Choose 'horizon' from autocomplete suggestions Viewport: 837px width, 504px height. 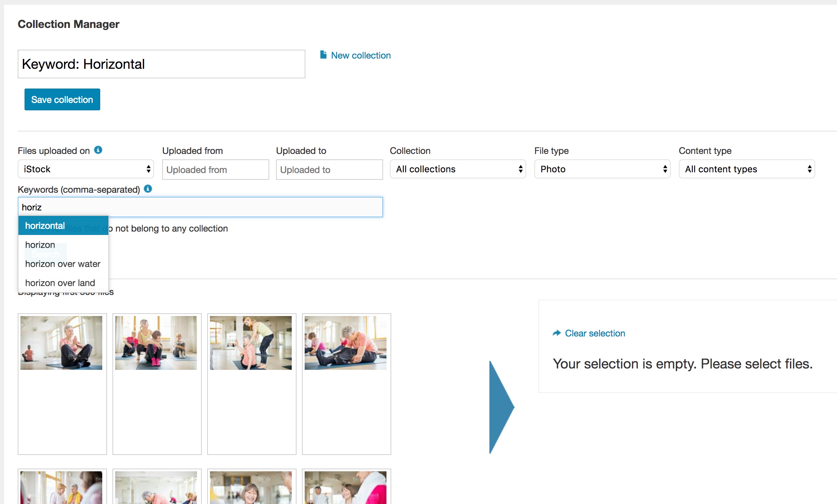63,245
